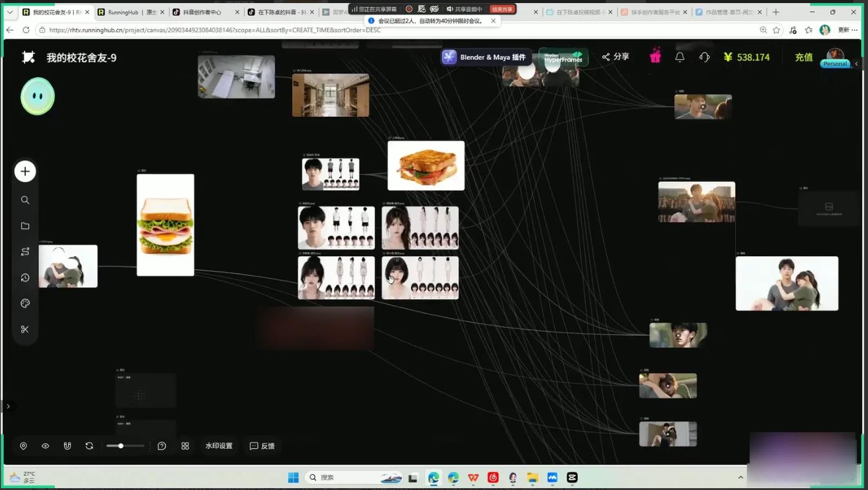Click the workflow nodes icon in left toolbar
The width and height of the screenshot is (868, 490).
(25, 252)
